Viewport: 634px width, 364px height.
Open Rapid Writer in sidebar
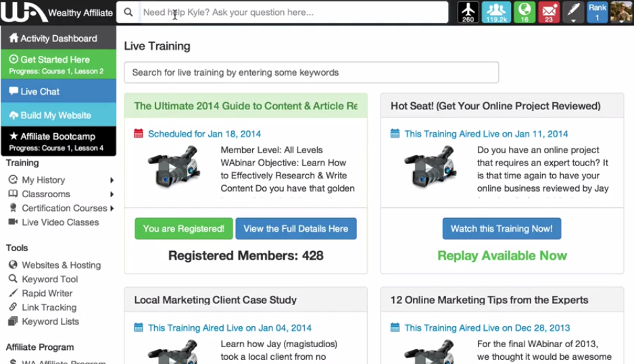47,293
